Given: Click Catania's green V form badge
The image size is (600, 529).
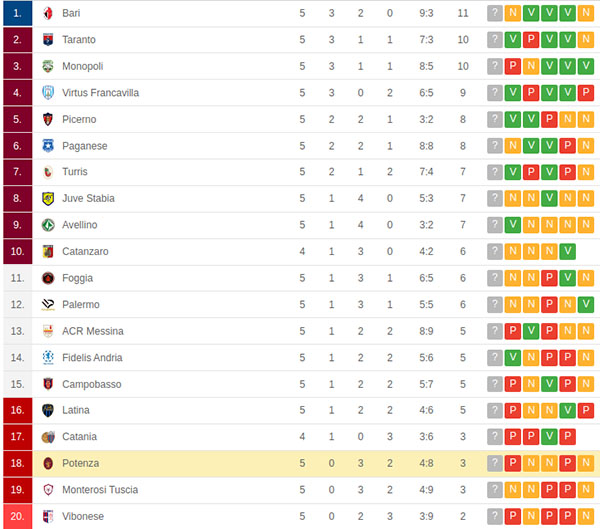Looking at the screenshot, I should click(x=549, y=437).
